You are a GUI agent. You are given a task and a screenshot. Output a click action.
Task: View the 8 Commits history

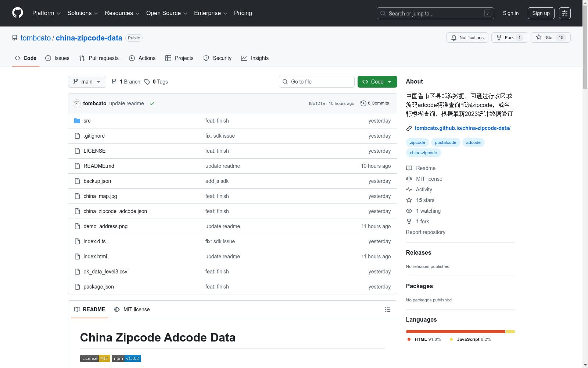(x=374, y=103)
